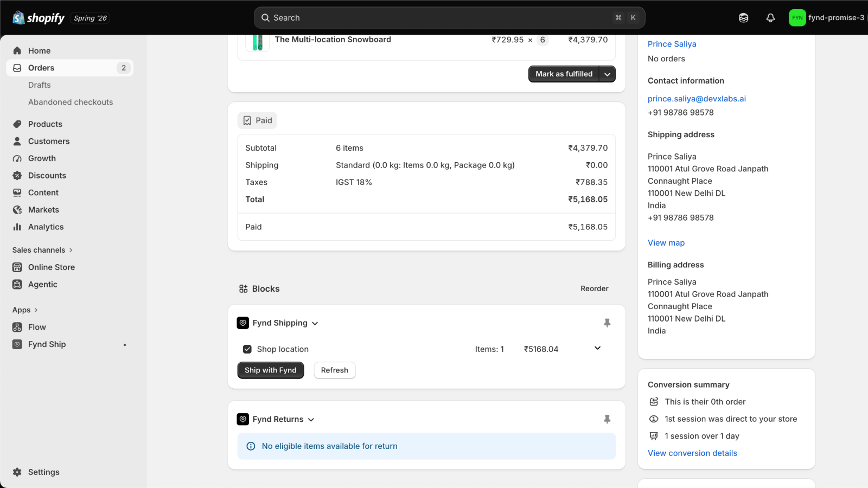Open the fynd-promise-3 store account avatar
Image resolution: width=868 pixels, height=488 pixels.
[797, 18]
